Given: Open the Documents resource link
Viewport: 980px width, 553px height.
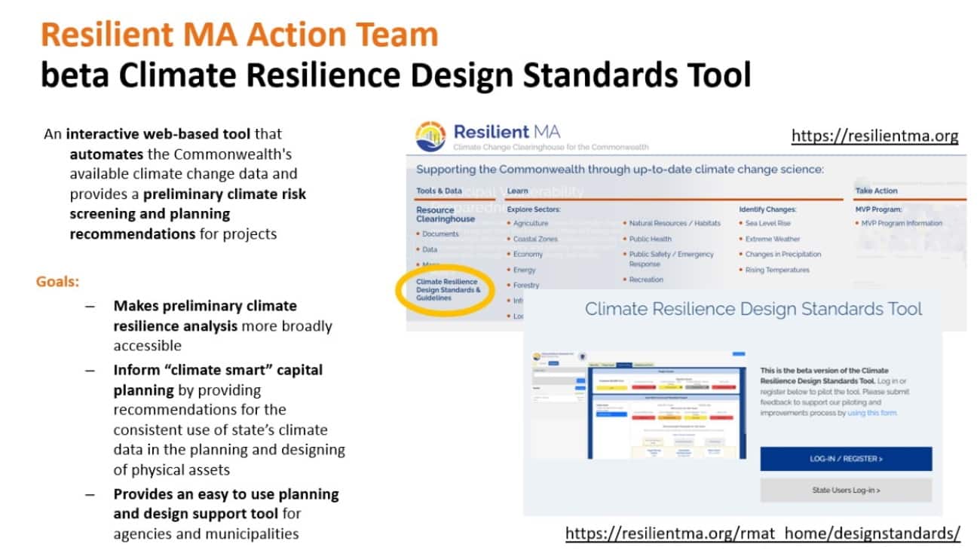Looking at the screenshot, I should tap(440, 234).
